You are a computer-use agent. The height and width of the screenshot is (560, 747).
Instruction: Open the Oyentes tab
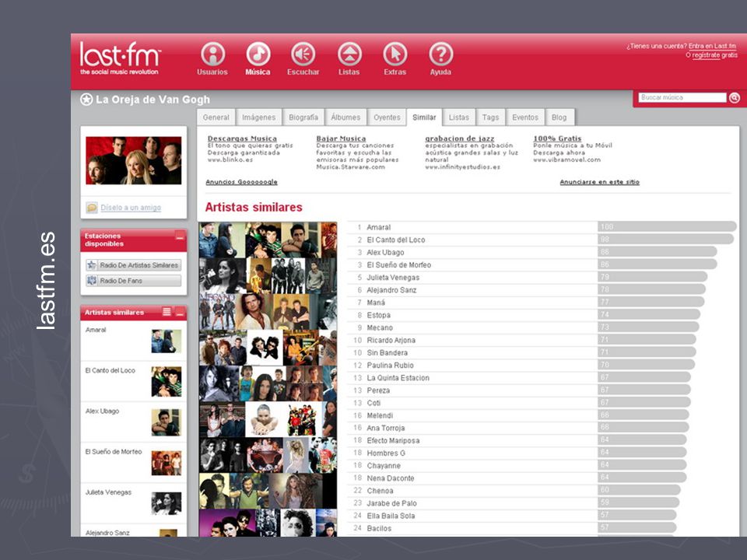(387, 117)
